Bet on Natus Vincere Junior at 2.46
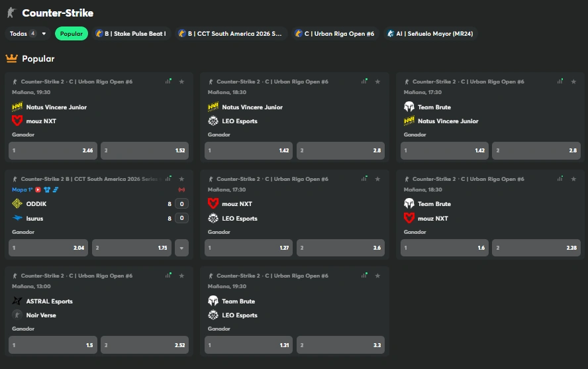The height and width of the screenshot is (369, 588). 53,150
